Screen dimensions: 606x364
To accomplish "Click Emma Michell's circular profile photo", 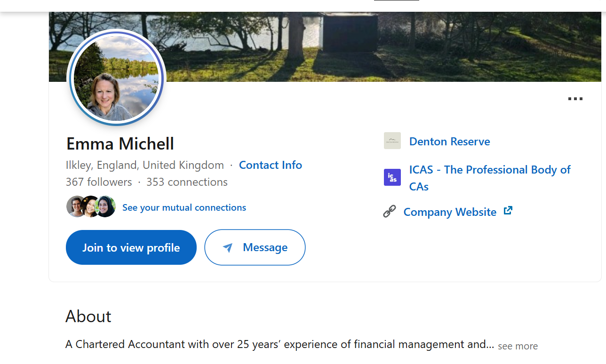I will coord(116,78).
